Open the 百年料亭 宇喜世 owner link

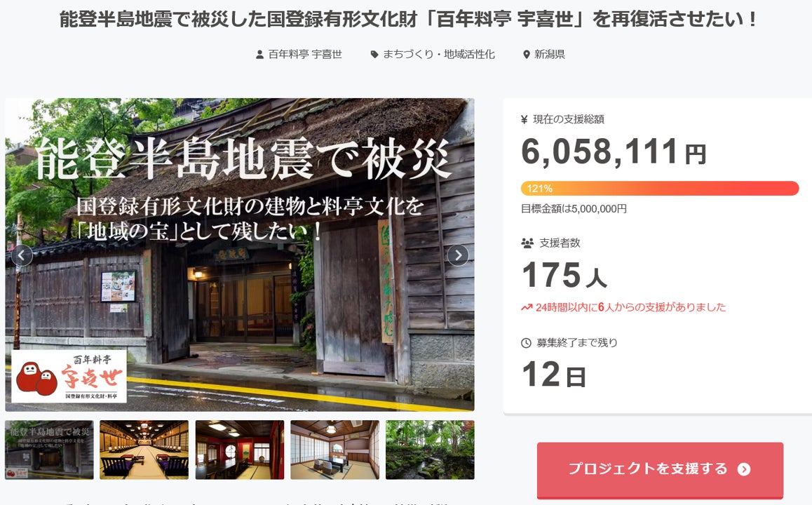pos(305,55)
